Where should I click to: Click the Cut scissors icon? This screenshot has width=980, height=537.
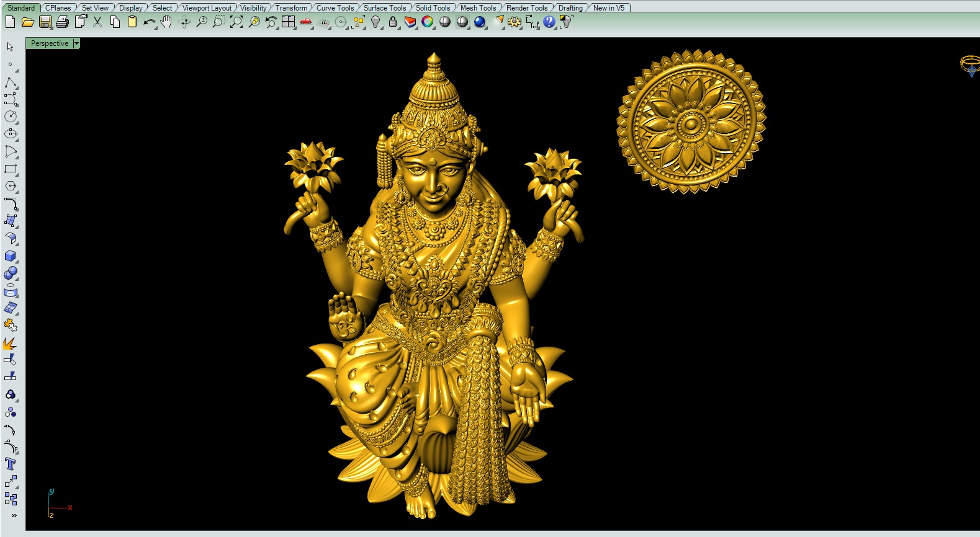pos(97,22)
